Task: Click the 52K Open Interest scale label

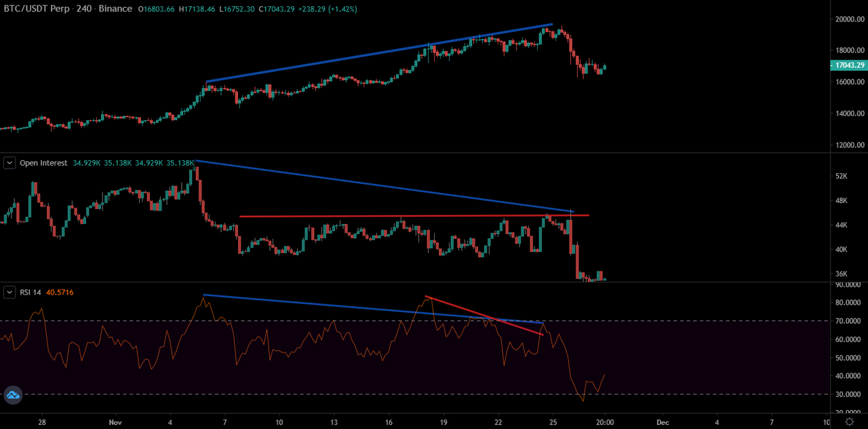Action: pyautogui.click(x=841, y=176)
